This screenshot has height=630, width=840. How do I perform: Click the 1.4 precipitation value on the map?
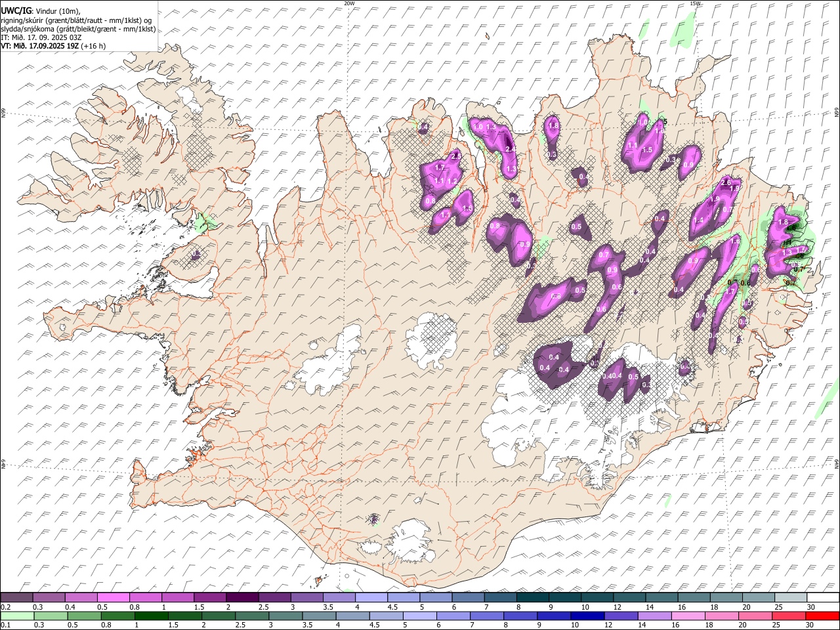[698, 220]
